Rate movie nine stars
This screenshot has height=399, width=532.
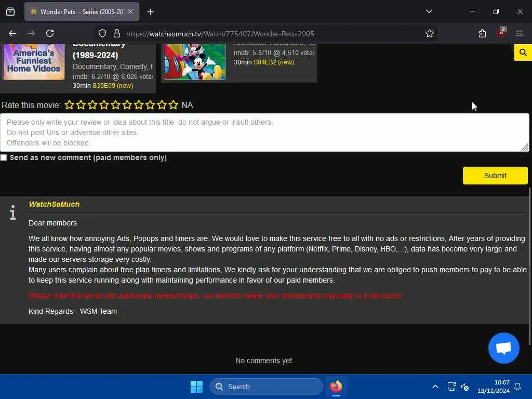coord(162,105)
